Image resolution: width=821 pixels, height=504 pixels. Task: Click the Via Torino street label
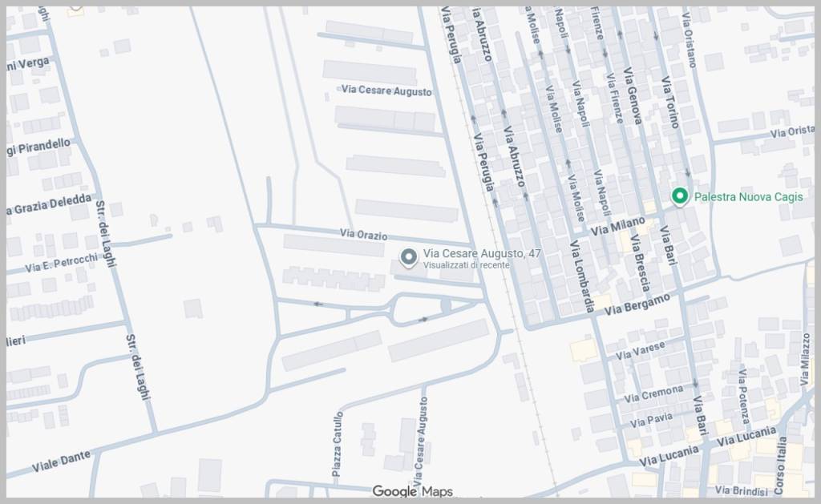669,102
